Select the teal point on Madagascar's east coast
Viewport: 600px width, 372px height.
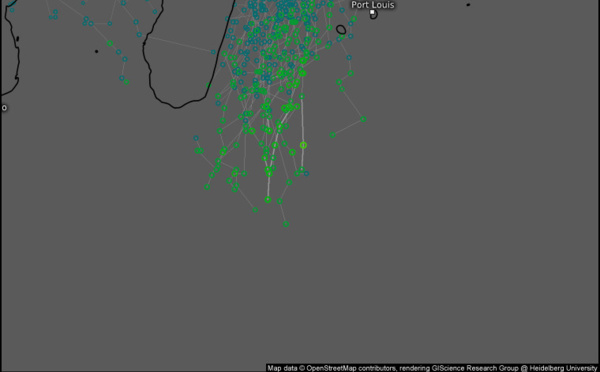click(x=213, y=52)
